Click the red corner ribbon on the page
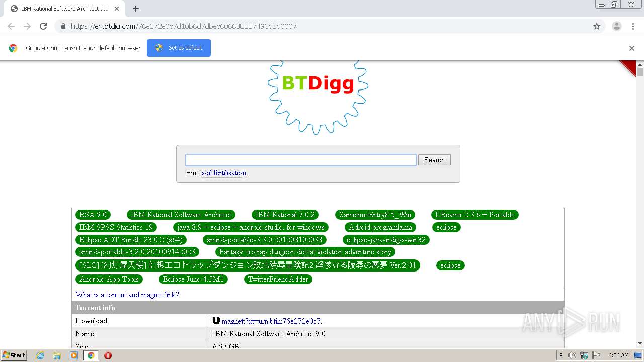The image size is (644, 362). coord(630,67)
